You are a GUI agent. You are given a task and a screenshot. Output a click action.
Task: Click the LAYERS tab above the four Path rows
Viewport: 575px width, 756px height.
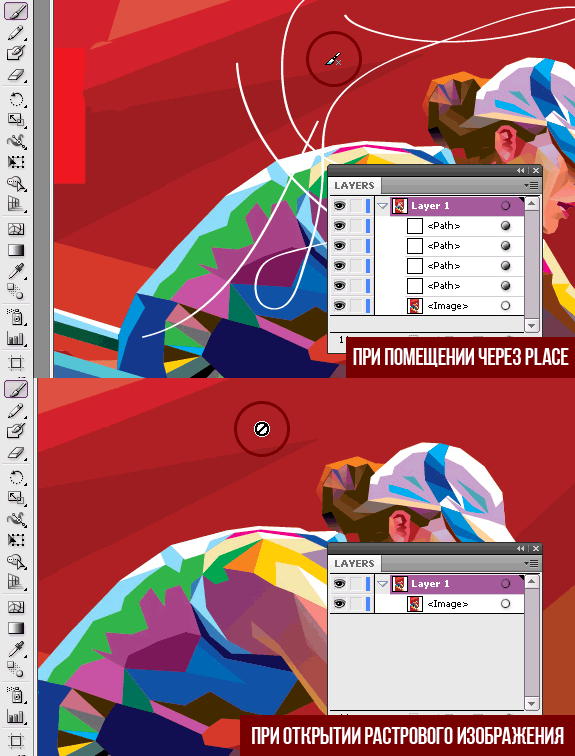(x=354, y=186)
